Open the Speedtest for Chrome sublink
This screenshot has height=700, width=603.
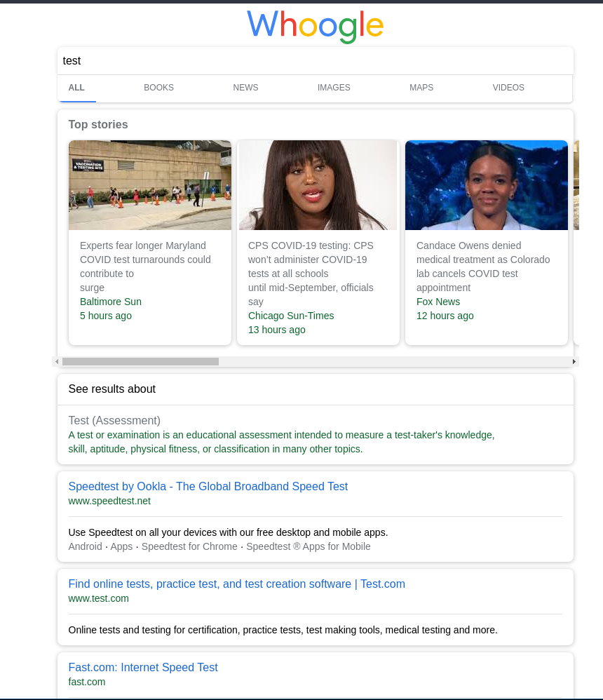[x=189, y=546]
